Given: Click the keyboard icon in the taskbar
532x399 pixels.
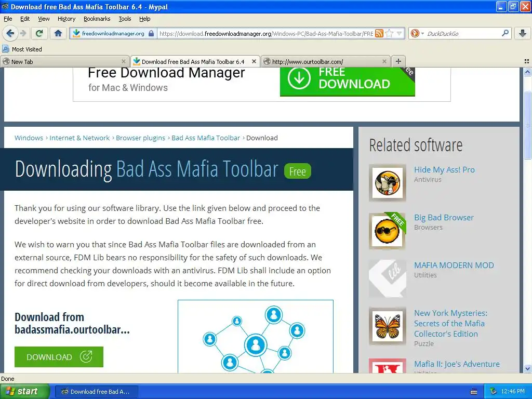Looking at the screenshot, I should 474,392.
